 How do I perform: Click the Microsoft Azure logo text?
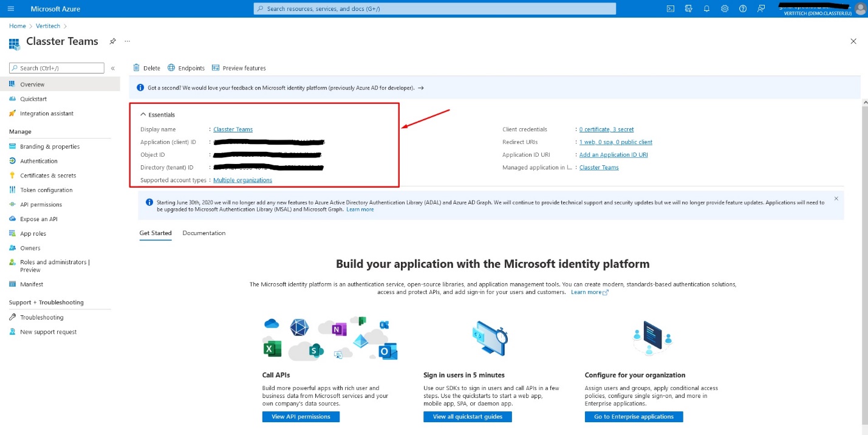[55, 9]
